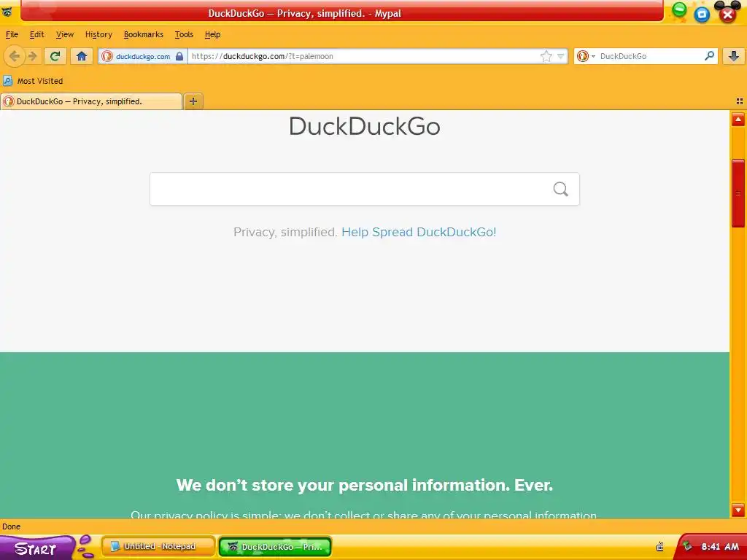Image resolution: width=747 pixels, height=560 pixels.
Task: Minimize the window with green button
Action: click(679, 9)
